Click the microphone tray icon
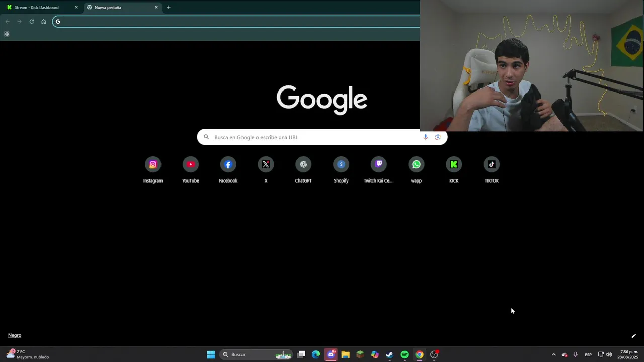Screen dimensions: 644x362 pyautogui.click(x=576, y=355)
